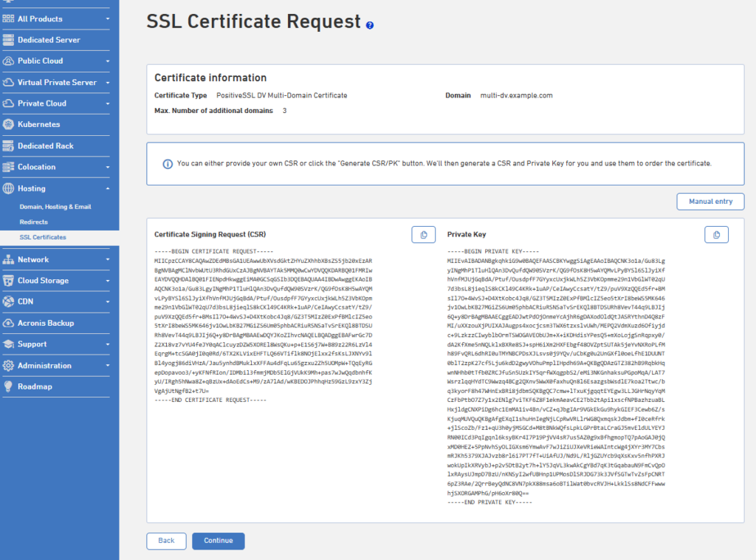Expand the Administration menu arrow

pyautogui.click(x=108, y=366)
